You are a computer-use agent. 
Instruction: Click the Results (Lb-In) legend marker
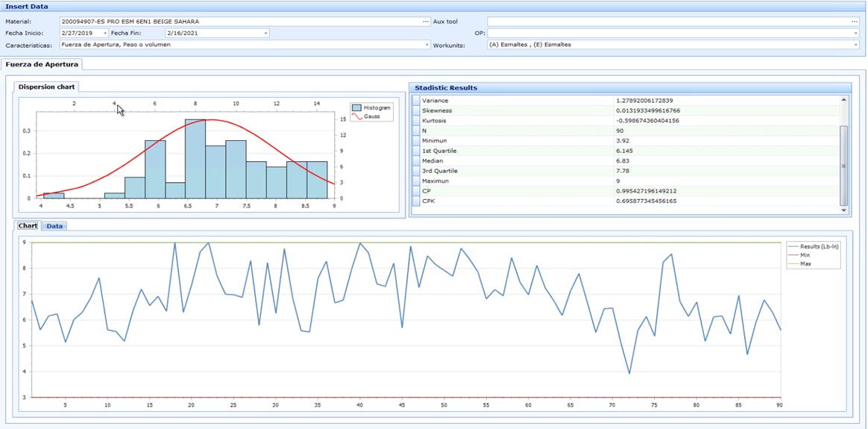coord(794,245)
